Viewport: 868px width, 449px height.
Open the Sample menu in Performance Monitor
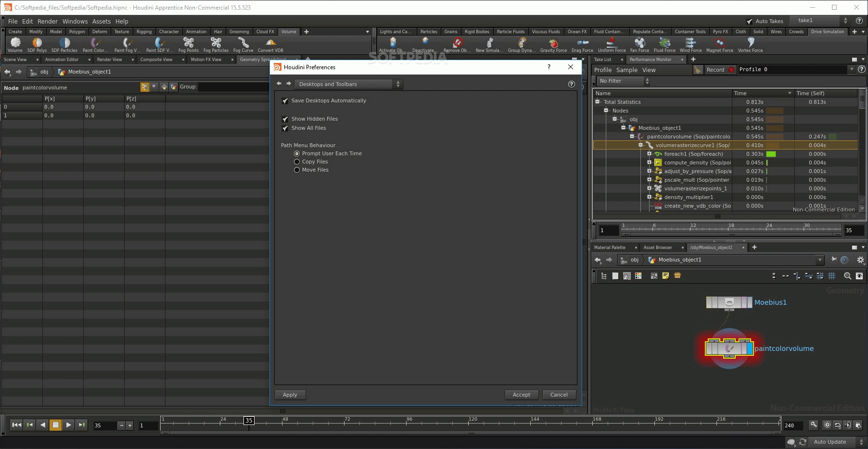(x=627, y=70)
